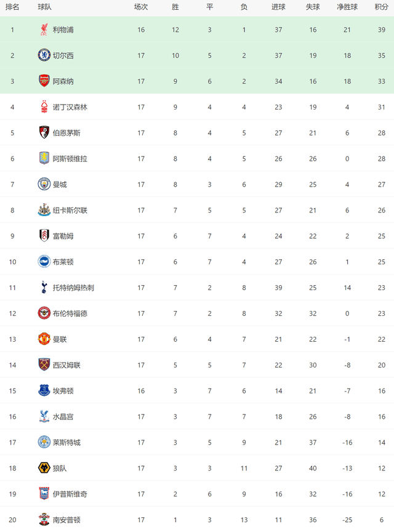The height and width of the screenshot is (532, 394).
Task: Open the 布伦特福德 team name link
Action: [70, 313]
